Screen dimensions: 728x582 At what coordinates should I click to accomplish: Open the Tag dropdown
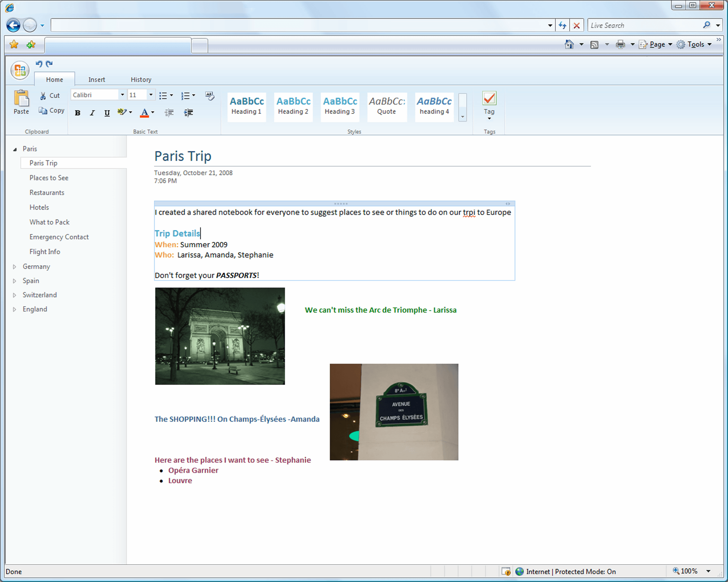(x=489, y=118)
